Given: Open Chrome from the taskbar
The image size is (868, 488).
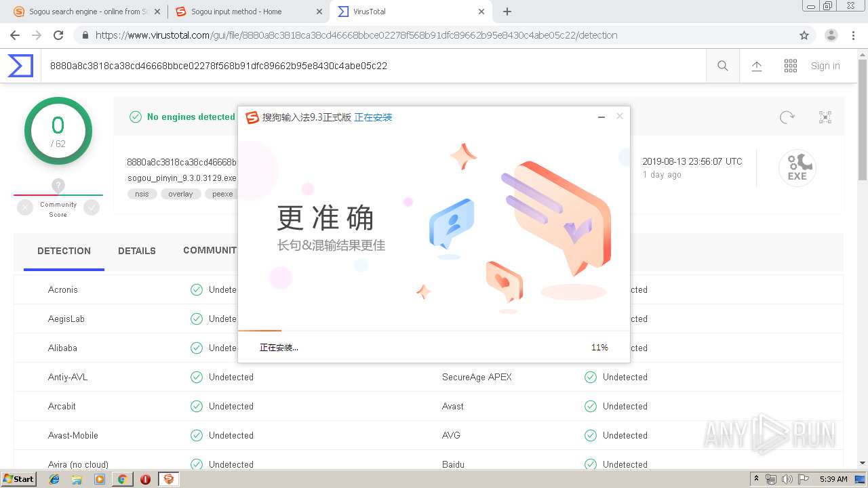Looking at the screenshot, I should point(122,479).
